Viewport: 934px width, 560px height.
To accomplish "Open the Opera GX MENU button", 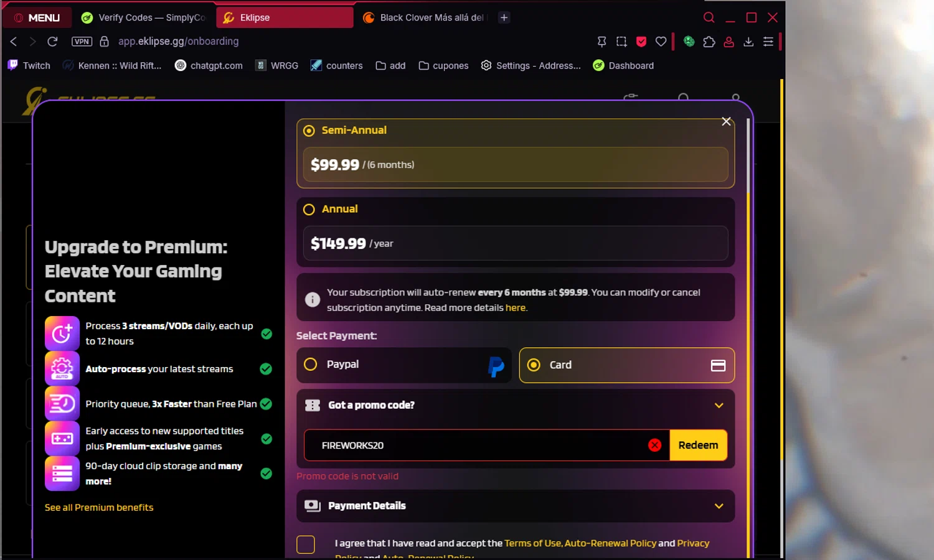I will click(37, 17).
